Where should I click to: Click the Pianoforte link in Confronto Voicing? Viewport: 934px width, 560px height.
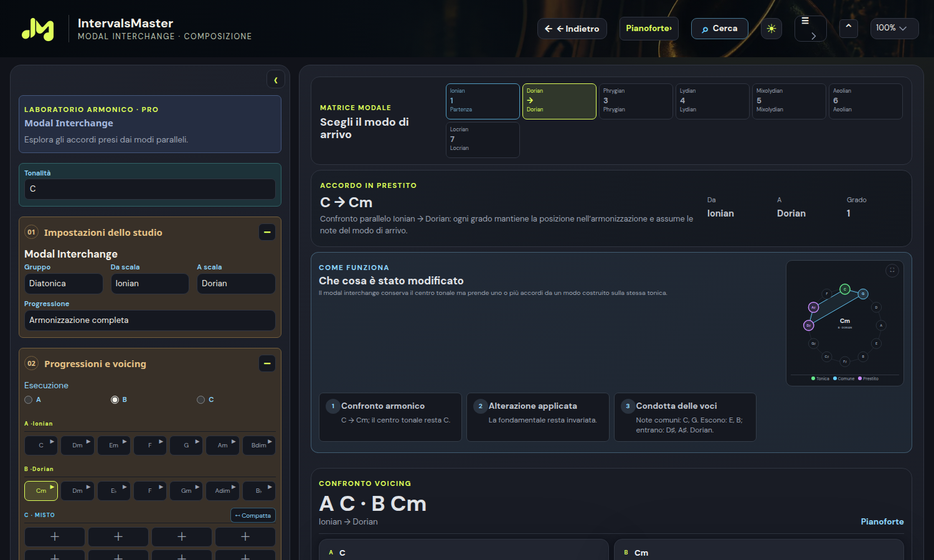point(882,521)
